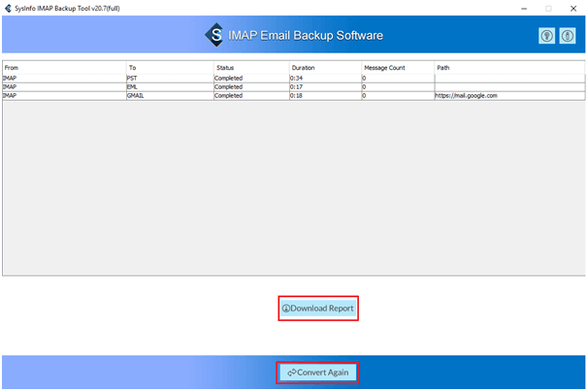Click the SysInfo logo in the header
588x391 pixels.
pyautogui.click(x=214, y=36)
